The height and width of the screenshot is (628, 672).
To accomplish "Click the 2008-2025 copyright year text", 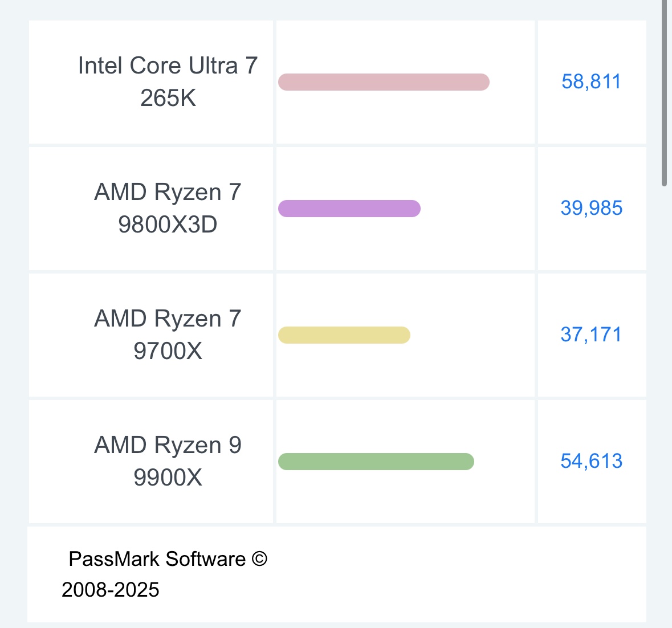I will [110, 589].
